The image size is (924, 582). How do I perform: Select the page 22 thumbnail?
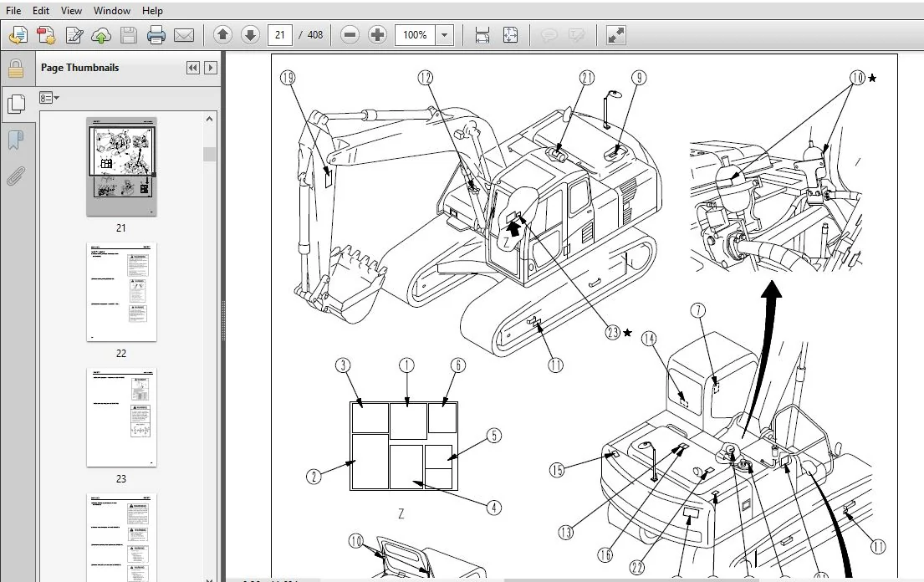click(x=121, y=292)
